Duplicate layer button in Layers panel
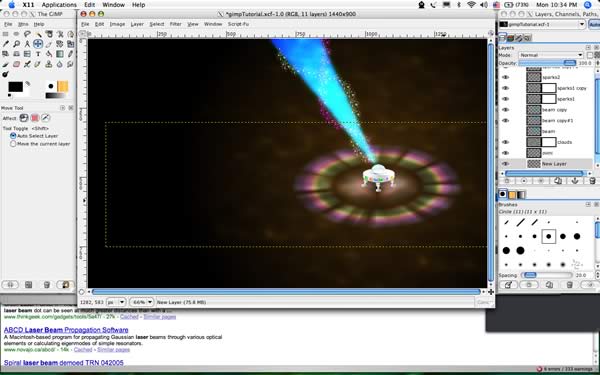This screenshot has height=375, width=600. point(558,181)
